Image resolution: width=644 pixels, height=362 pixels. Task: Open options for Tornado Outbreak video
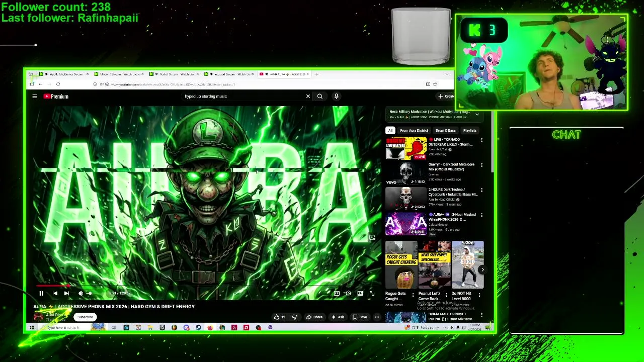pos(481,140)
